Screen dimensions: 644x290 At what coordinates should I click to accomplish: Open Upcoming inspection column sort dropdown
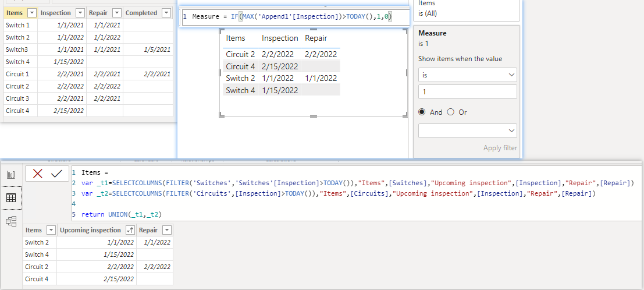pyautogui.click(x=130, y=231)
